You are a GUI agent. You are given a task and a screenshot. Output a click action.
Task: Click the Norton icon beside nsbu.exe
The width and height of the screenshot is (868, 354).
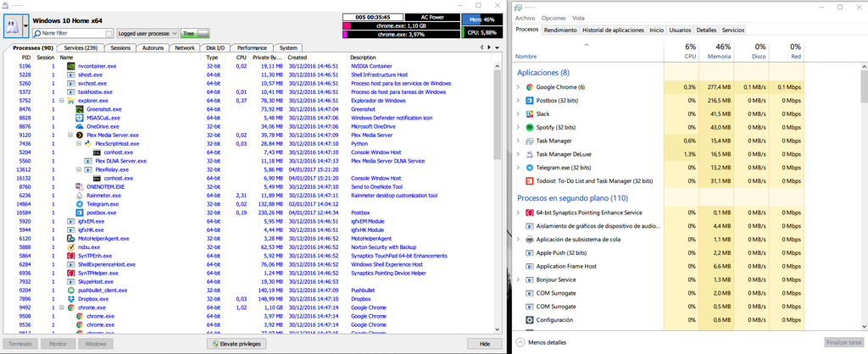[x=71, y=247]
